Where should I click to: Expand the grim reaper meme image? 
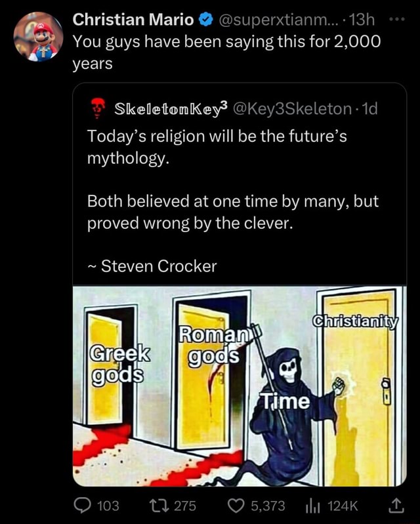(240, 386)
